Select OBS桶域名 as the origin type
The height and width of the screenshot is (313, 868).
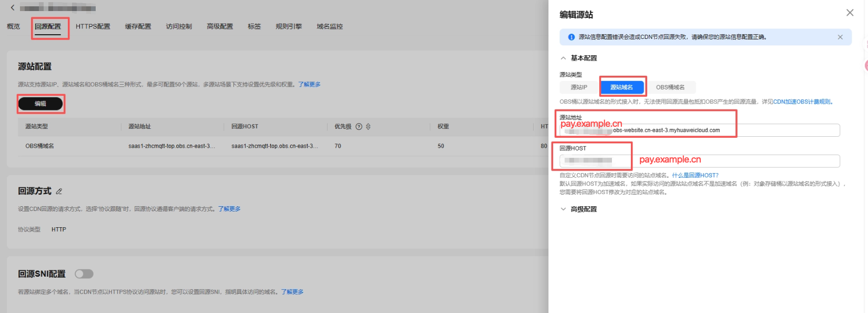point(670,87)
